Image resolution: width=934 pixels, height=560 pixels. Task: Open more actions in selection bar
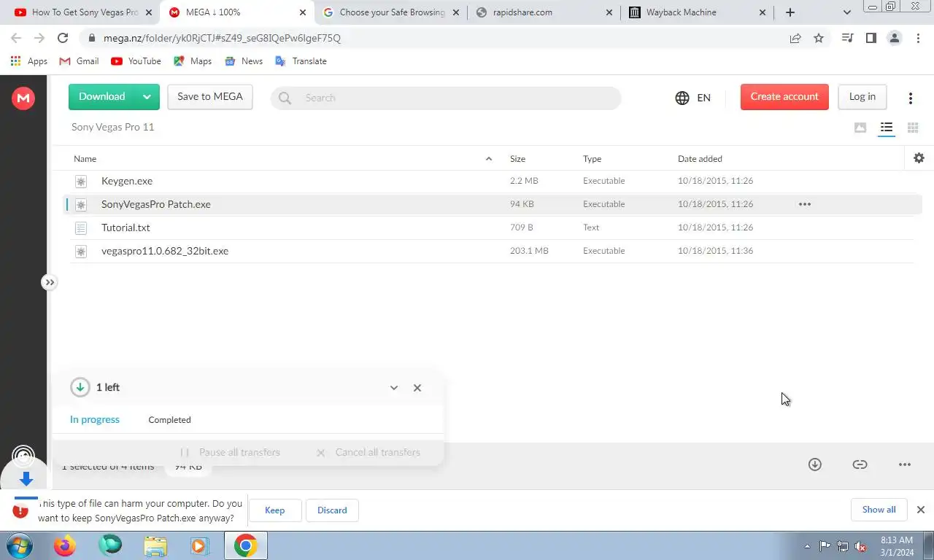[x=905, y=464]
